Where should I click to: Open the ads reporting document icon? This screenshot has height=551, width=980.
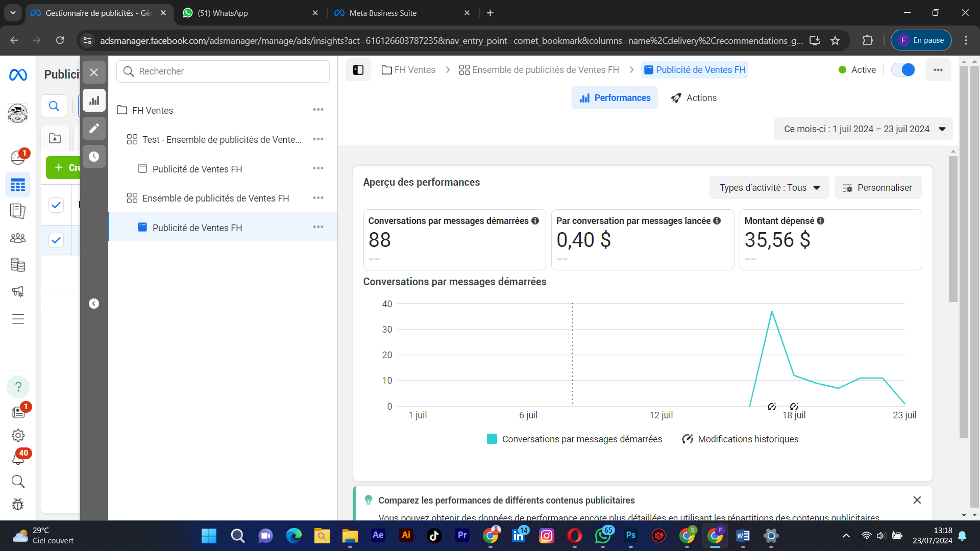pyautogui.click(x=18, y=211)
